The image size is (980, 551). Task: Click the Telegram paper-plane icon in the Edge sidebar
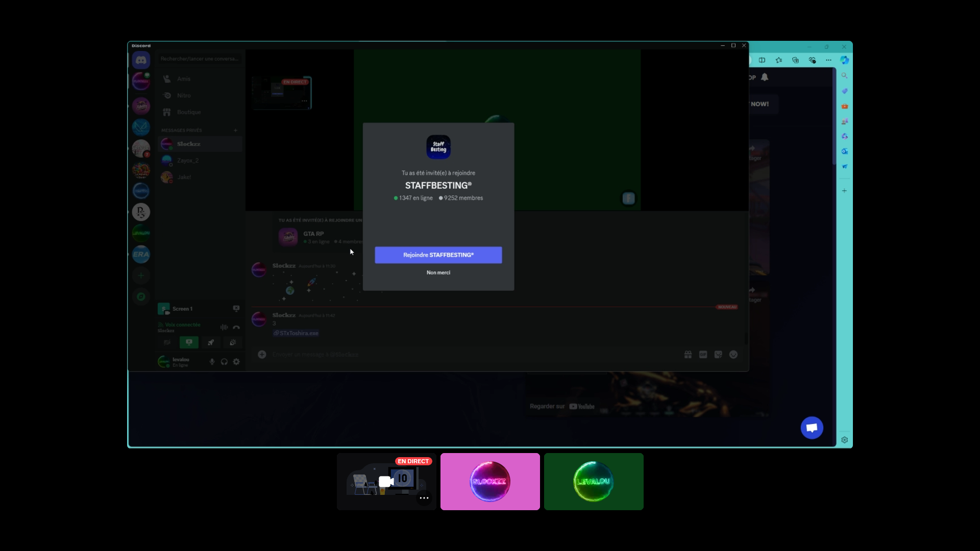click(x=845, y=166)
